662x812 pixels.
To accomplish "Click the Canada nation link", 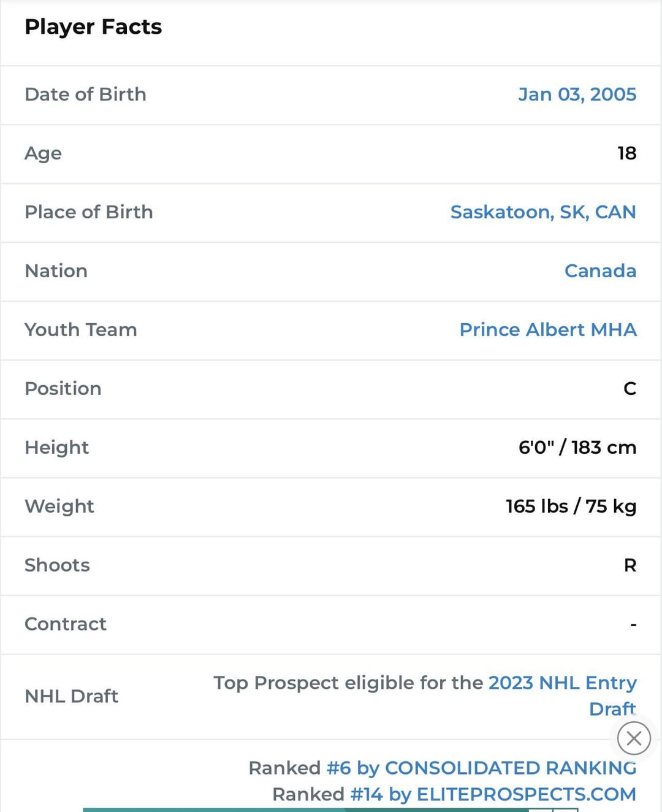I will [x=599, y=271].
